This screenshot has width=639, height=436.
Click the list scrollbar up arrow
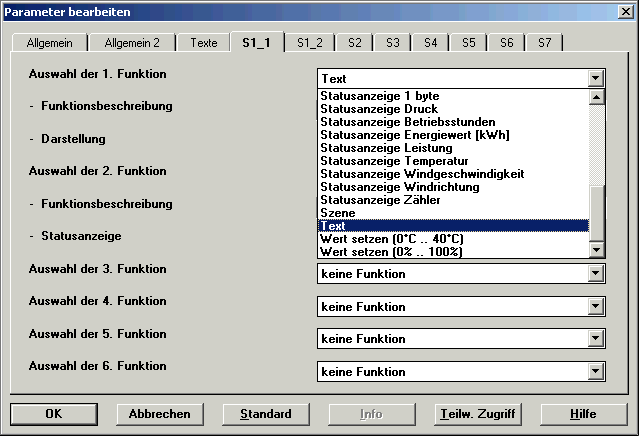(596, 97)
